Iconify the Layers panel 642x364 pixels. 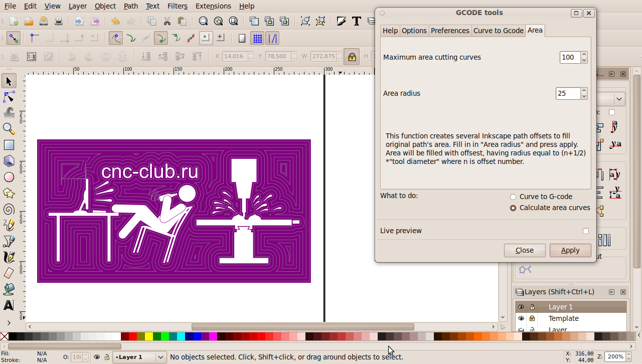click(611, 292)
